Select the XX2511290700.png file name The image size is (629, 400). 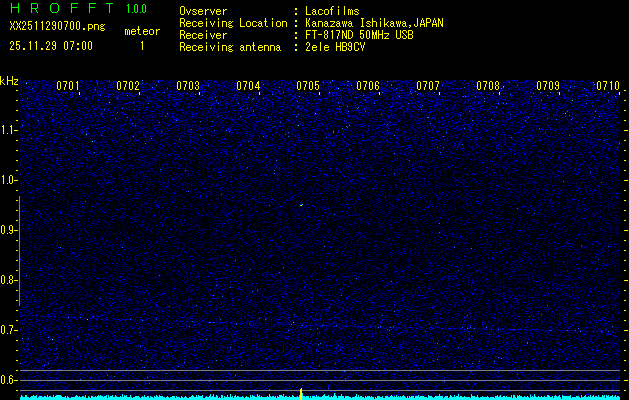[56, 27]
